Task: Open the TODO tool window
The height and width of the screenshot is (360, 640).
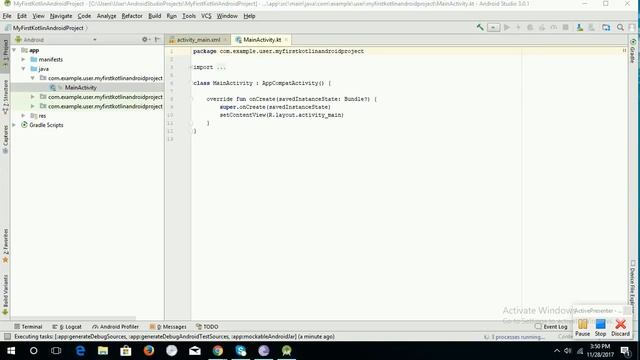Action: point(207,327)
